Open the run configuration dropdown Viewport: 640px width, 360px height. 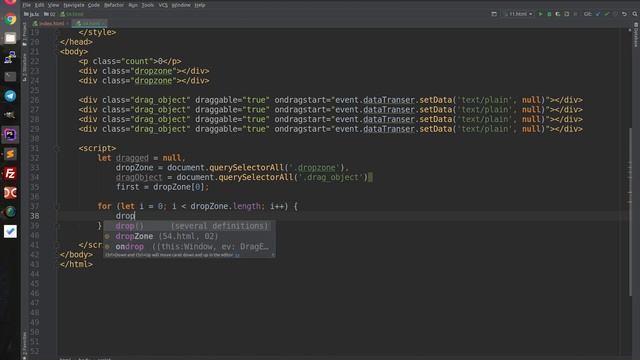click(x=519, y=14)
